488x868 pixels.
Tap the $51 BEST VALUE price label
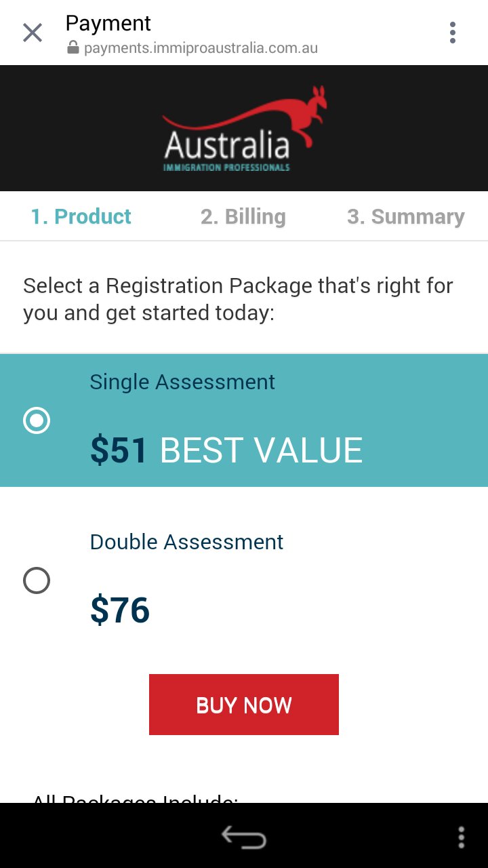pyautogui.click(x=226, y=450)
